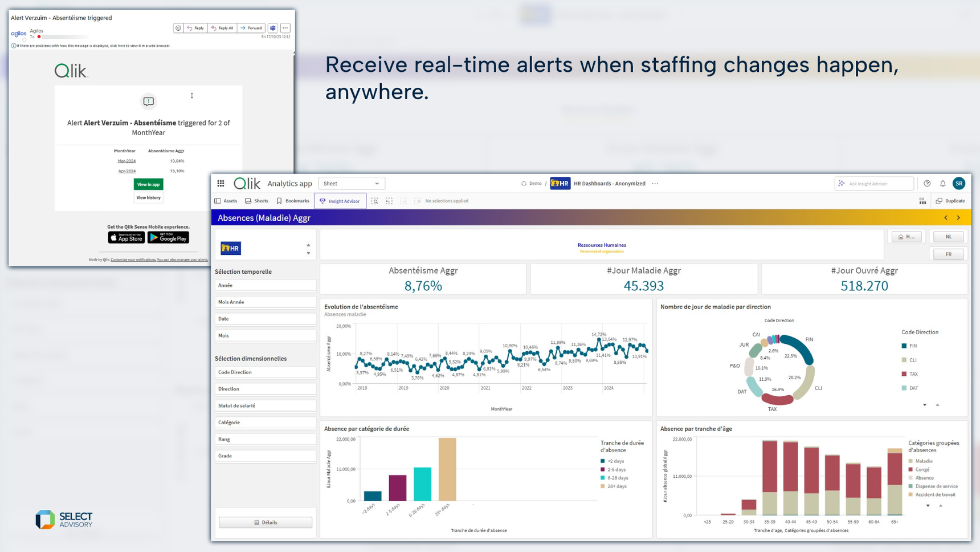Open the Qlik app launcher grid icon
The width and height of the screenshot is (980, 552).
coord(220,184)
